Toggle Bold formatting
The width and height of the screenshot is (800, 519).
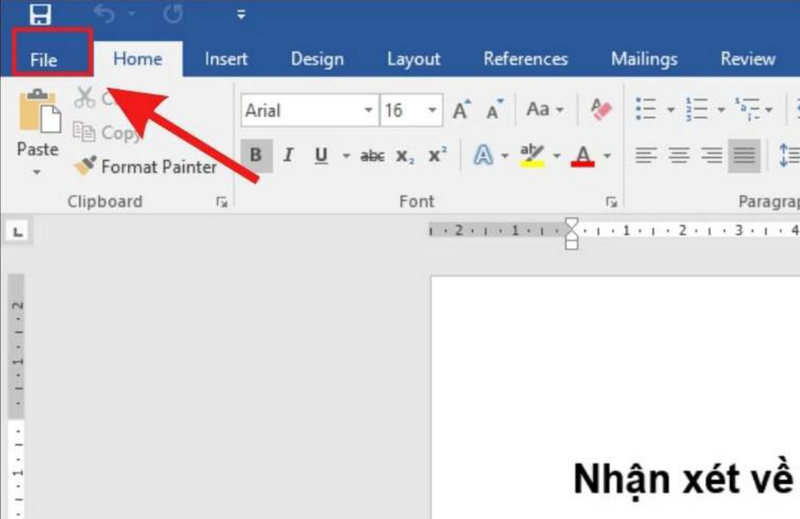coord(256,155)
